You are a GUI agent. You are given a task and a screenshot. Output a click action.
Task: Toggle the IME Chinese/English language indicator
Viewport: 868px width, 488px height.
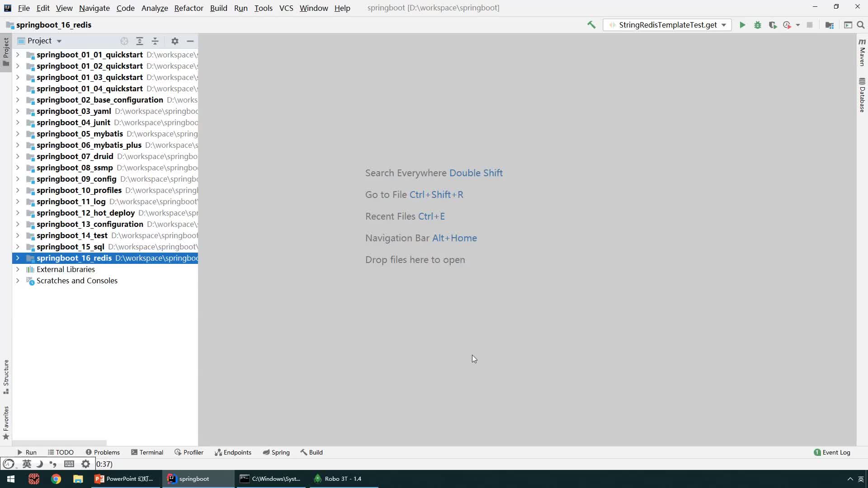[27, 464]
